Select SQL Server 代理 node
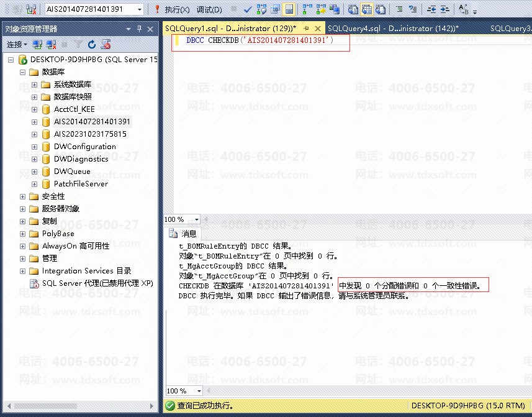The image size is (532, 417). (x=97, y=283)
